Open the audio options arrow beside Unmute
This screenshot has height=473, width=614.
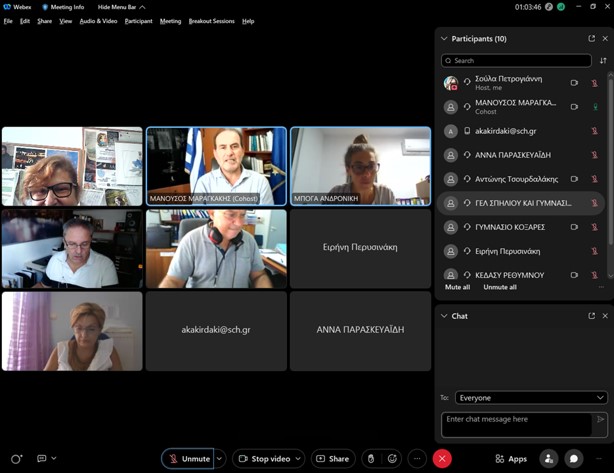pyautogui.click(x=219, y=458)
